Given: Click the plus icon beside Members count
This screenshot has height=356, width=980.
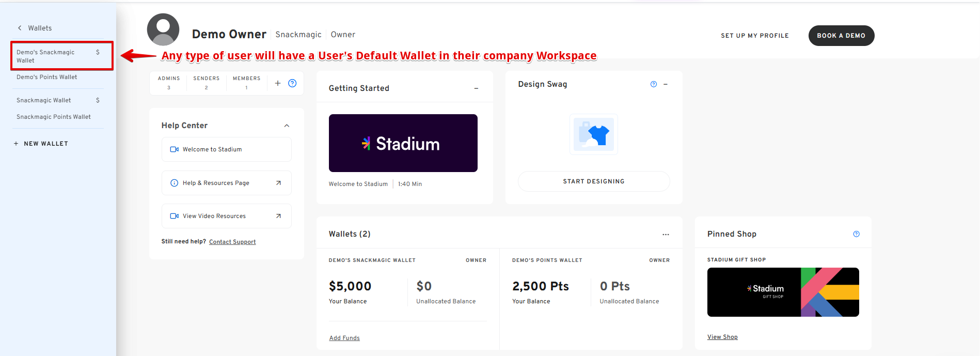Looking at the screenshot, I should [x=278, y=83].
